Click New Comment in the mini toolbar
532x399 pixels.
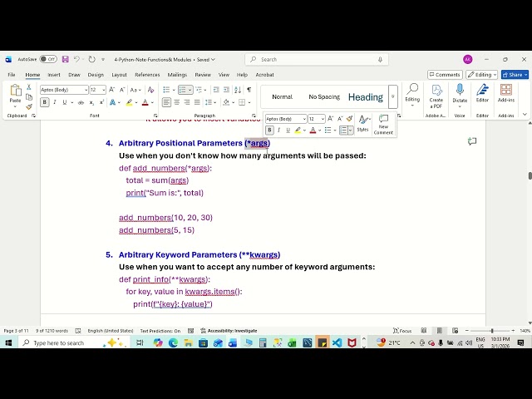pyautogui.click(x=383, y=125)
